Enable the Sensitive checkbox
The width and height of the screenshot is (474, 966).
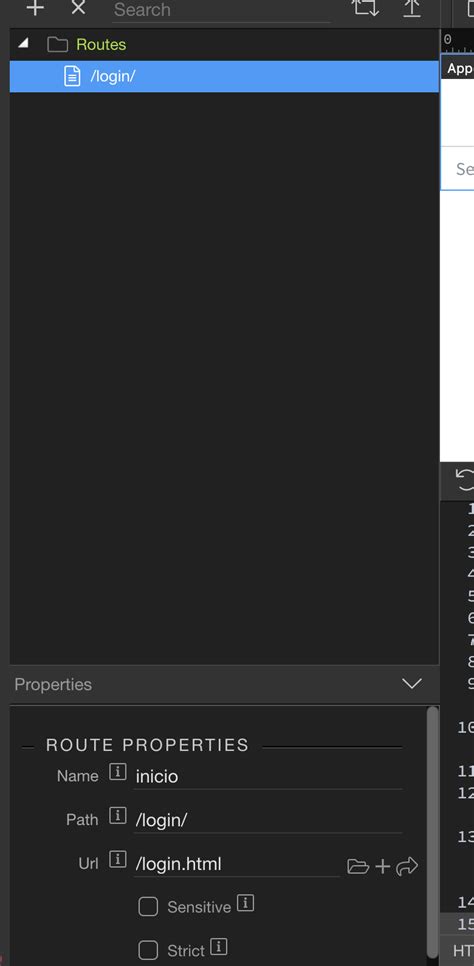(x=148, y=906)
